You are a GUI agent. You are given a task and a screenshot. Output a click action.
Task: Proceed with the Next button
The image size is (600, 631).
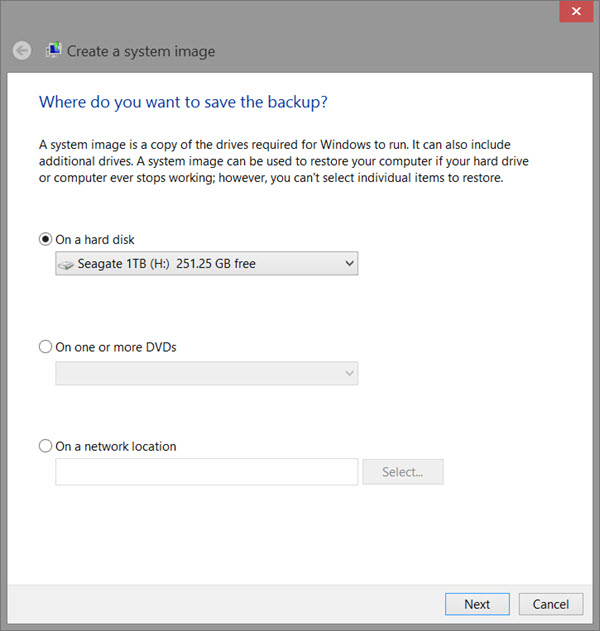pyautogui.click(x=477, y=604)
